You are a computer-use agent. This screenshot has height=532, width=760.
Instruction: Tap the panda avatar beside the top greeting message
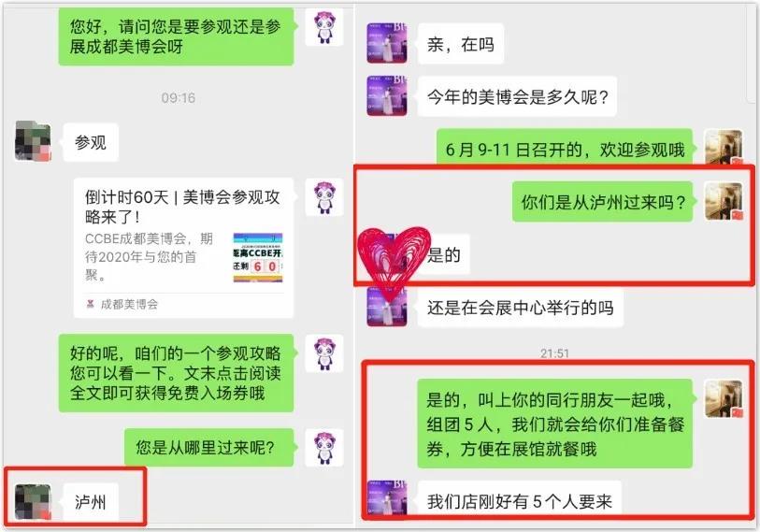[x=324, y=27]
